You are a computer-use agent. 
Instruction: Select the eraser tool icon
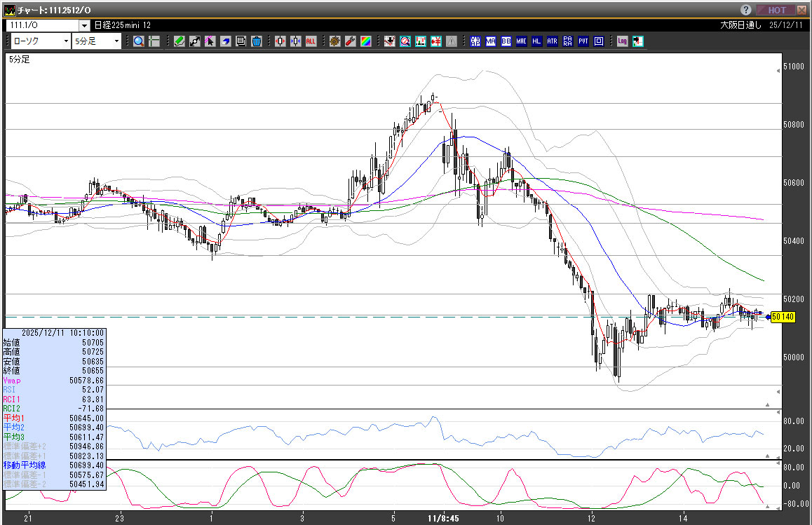coord(225,41)
